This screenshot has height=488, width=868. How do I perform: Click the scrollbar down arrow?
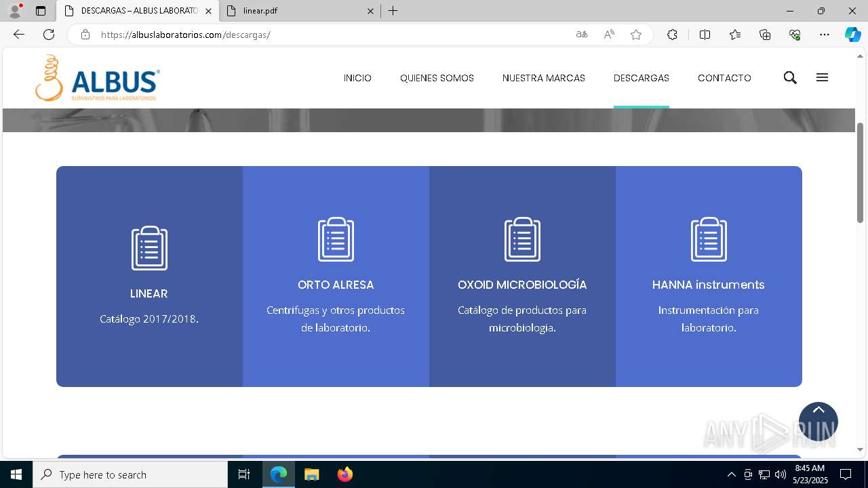pyautogui.click(x=860, y=449)
